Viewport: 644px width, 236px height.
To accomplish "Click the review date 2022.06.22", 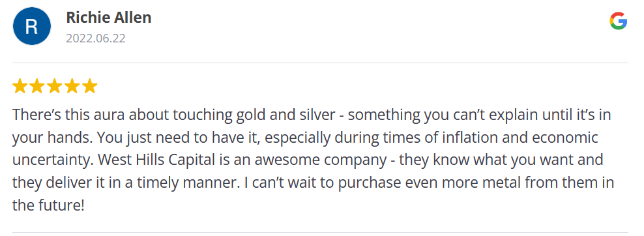I will point(96,38).
